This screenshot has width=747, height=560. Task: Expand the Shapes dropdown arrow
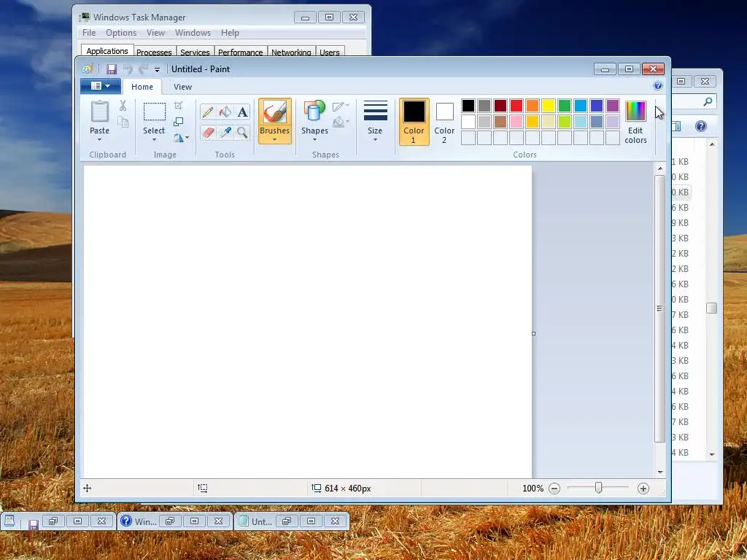(x=314, y=139)
